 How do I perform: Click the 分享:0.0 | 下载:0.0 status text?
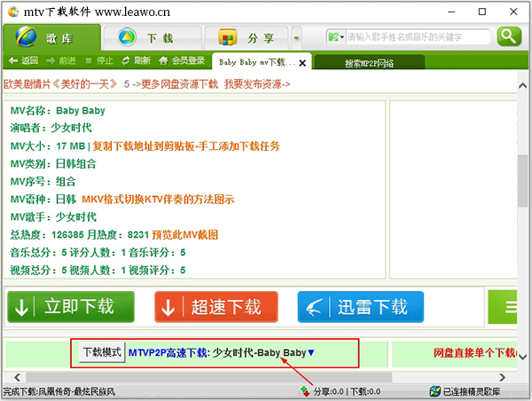pyautogui.click(x=347, y=392)
